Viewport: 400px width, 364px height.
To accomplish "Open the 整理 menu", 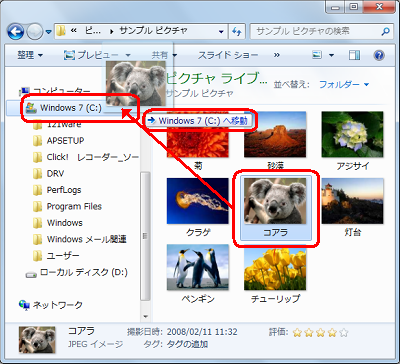I will (30, 55).
